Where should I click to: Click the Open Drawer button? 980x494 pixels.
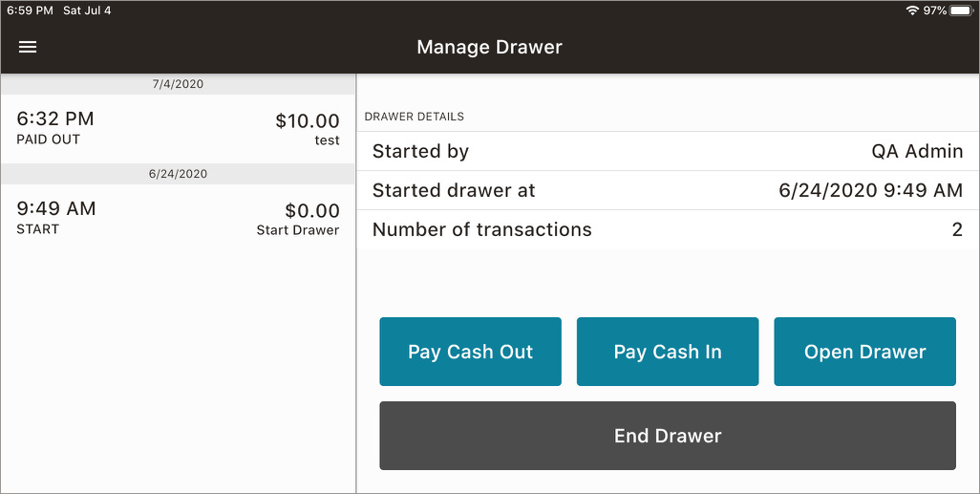tap(865, 352)
